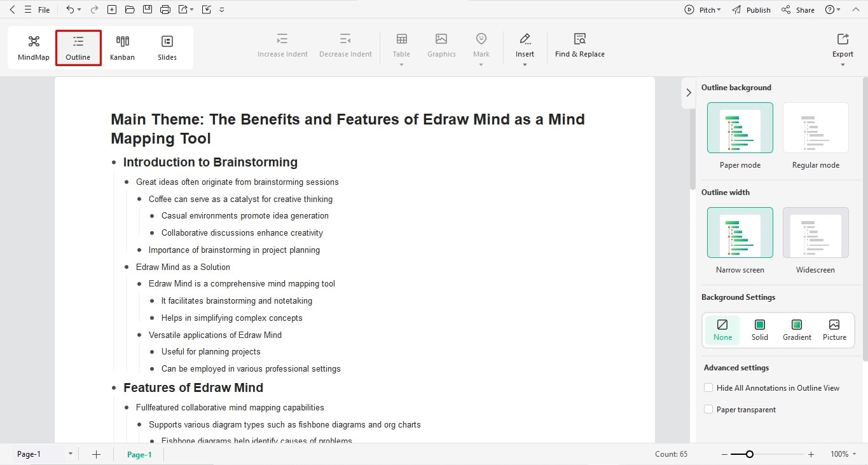Click the Export icon at top right
This screenshot has height=465, width=868.
point(843,39)
